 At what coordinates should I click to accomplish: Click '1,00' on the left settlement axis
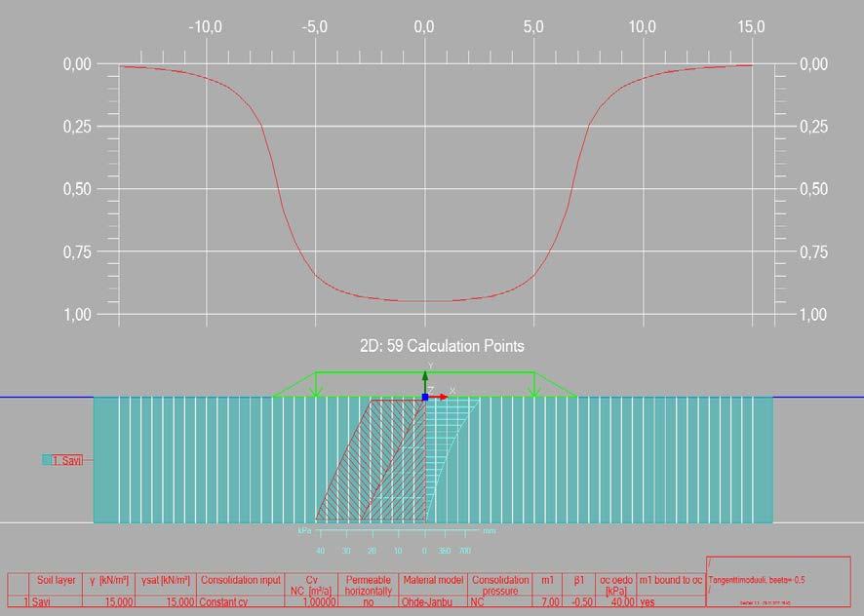click(x=77, y=315)
